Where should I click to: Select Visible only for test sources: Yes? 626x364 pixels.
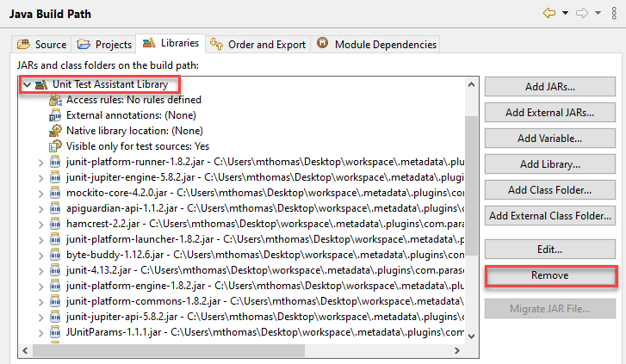click(x=138, y=146)
